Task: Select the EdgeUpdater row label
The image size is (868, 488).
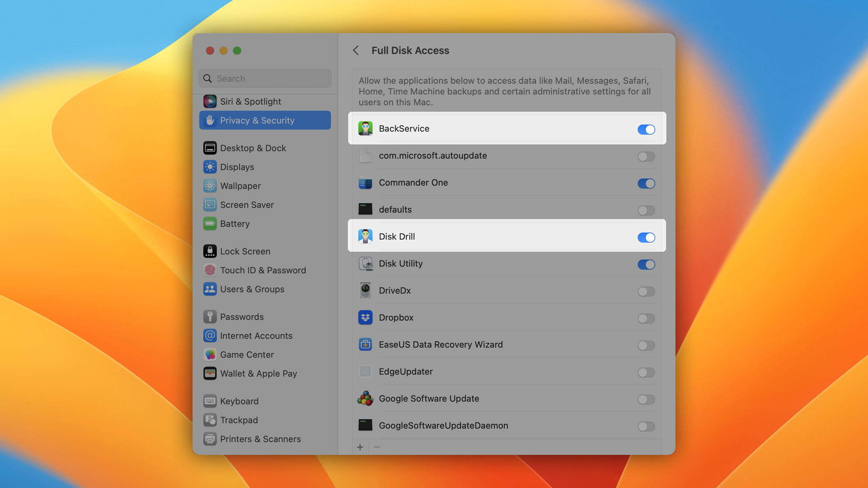Action: pos(406,372)
